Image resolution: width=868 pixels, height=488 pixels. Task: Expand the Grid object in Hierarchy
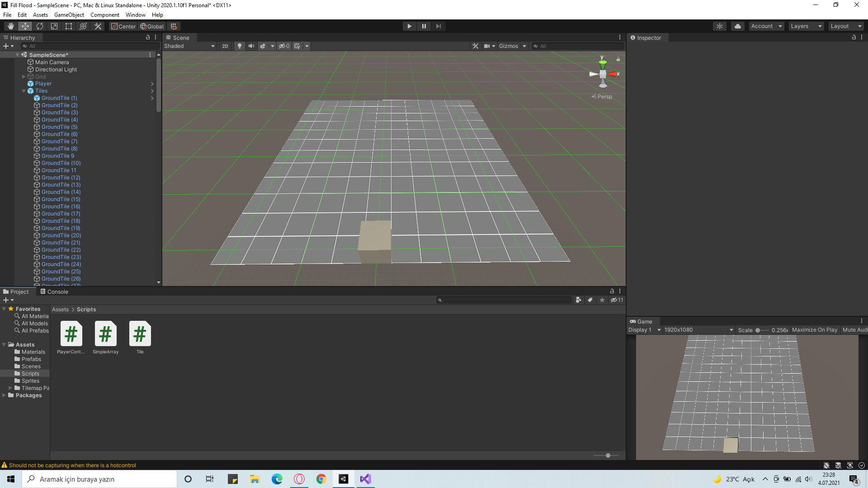click(24, 77)
